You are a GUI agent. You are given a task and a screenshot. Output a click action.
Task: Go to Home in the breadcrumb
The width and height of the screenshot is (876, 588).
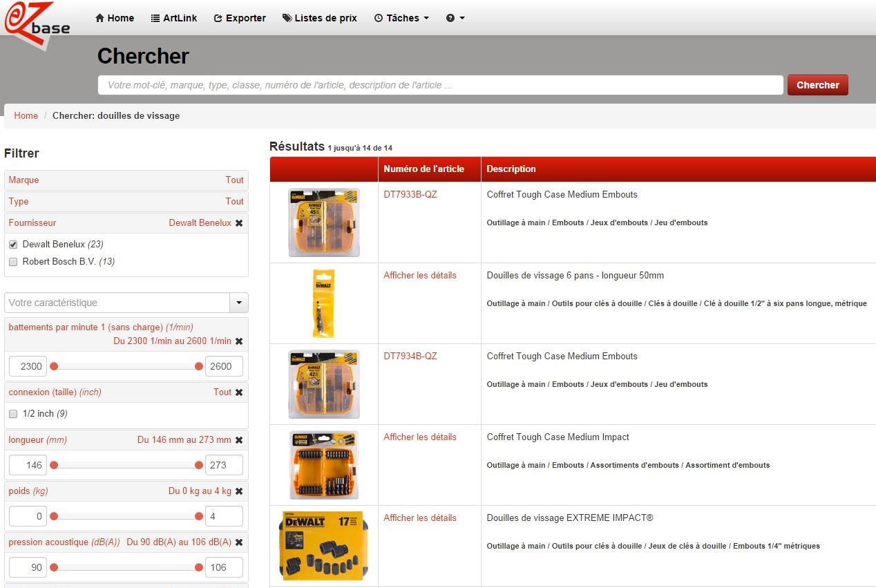(26, 115)
